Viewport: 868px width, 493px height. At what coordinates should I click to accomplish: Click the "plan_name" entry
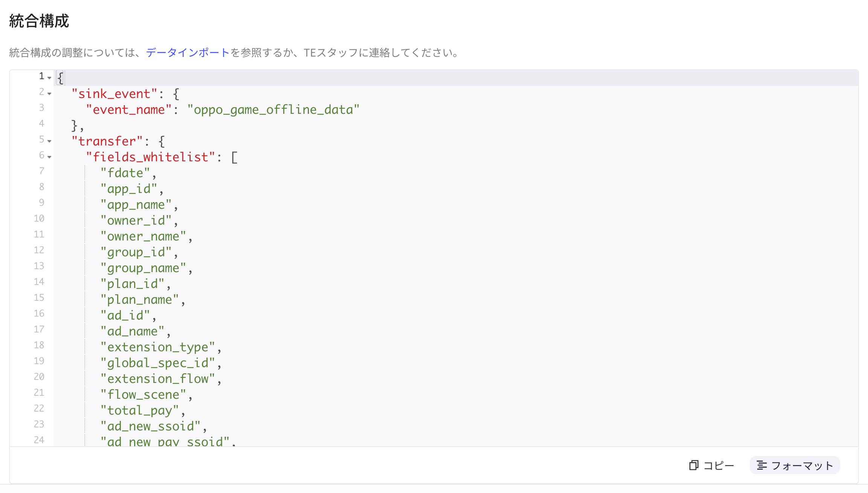pos(139,300)
